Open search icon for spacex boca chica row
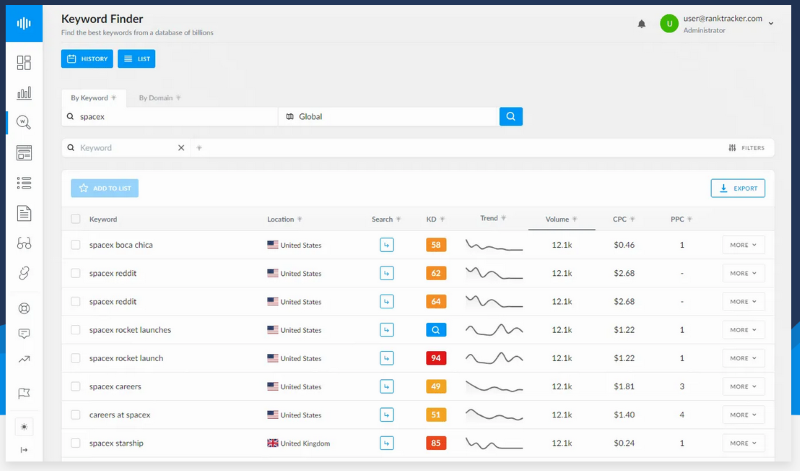The width and height of the screenshot is (800, 471). click(387, 245)
